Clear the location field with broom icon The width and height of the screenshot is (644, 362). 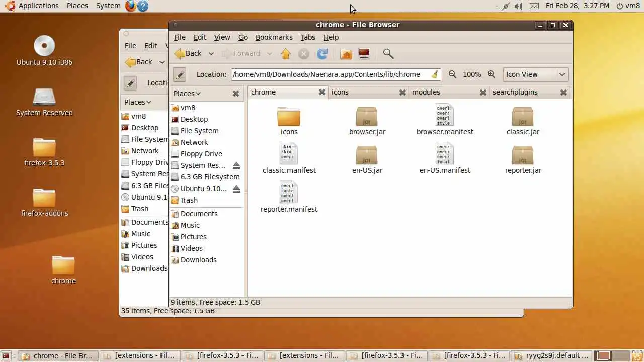(x=435, y=74)
